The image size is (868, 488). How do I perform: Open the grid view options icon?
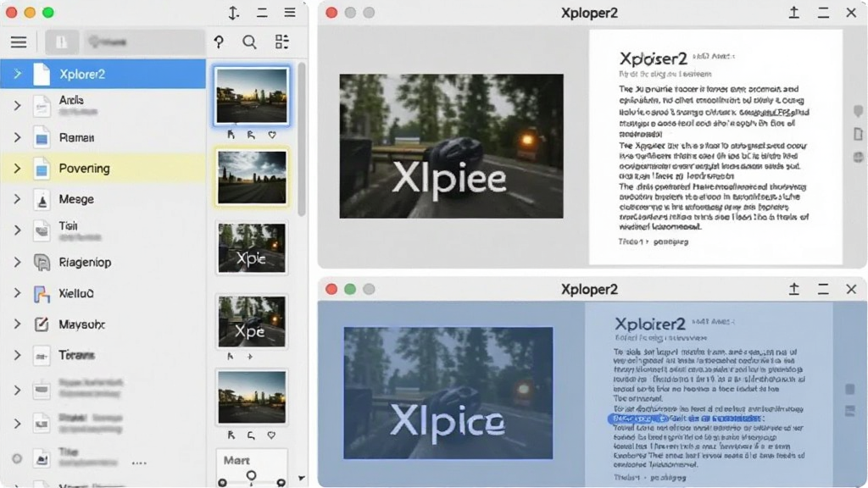pyautogui.click(x=281, y=42)
